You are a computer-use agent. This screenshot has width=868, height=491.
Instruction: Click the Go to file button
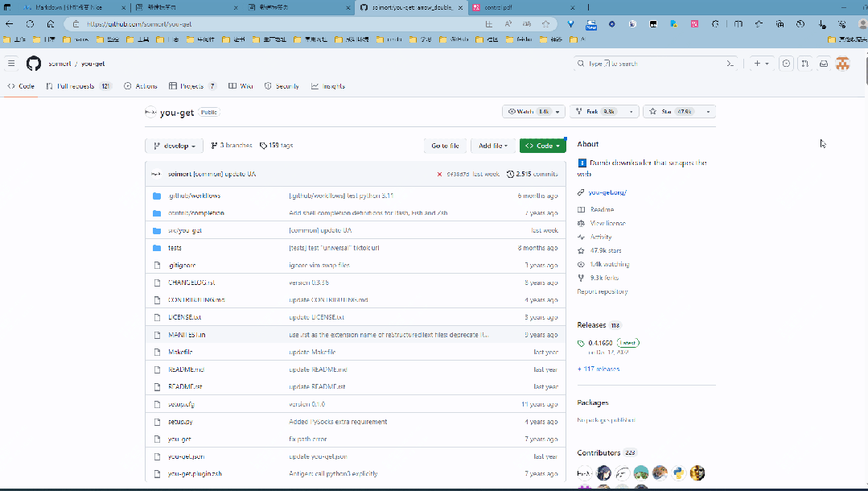[445, 146]
